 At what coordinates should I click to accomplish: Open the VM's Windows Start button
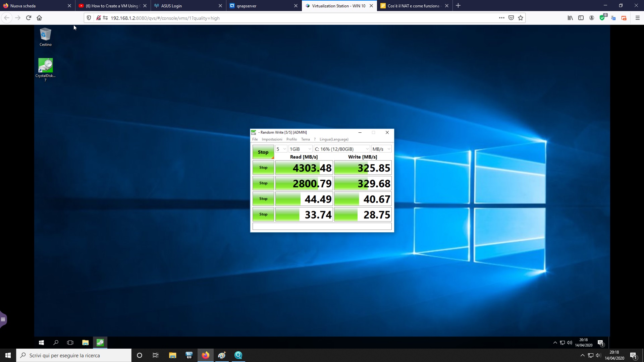41,343
